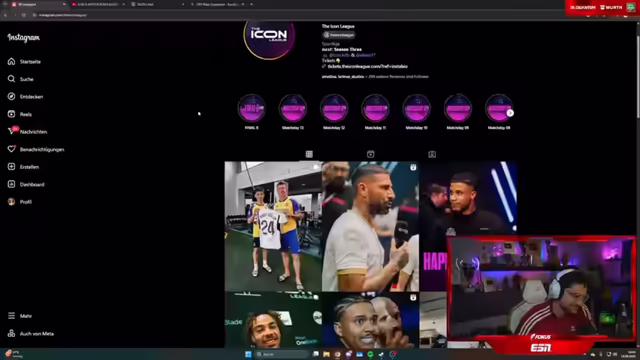Go to Entdecken in the sidebar
Screen dimensions: 640x360
click(25, 97)
